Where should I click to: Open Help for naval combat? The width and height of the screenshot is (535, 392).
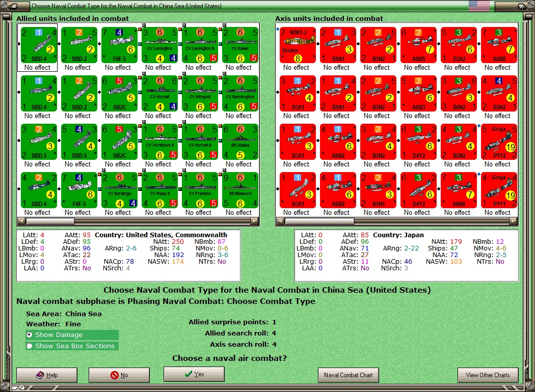click(x=47, y=375)
